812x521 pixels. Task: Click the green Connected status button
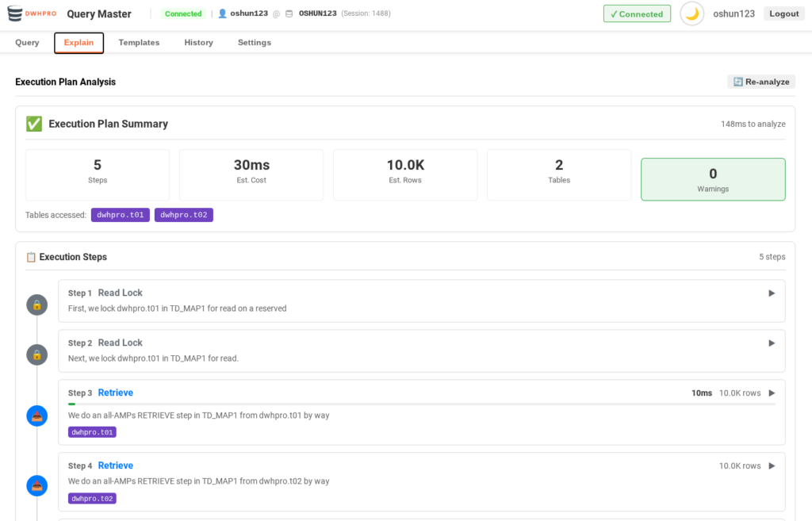[x=636, y=14]
